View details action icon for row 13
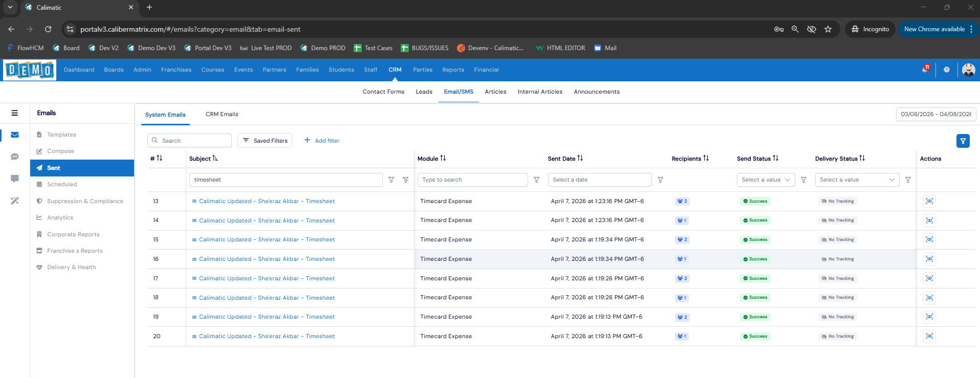The width and height of the screenshot is (980, 378). (x=930, y=201)
